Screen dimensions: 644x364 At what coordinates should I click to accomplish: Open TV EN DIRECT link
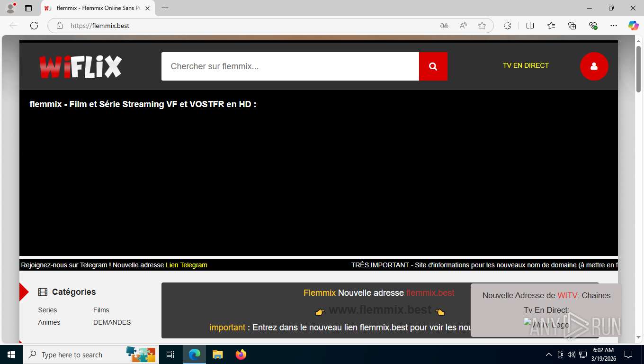coord(526,65)
